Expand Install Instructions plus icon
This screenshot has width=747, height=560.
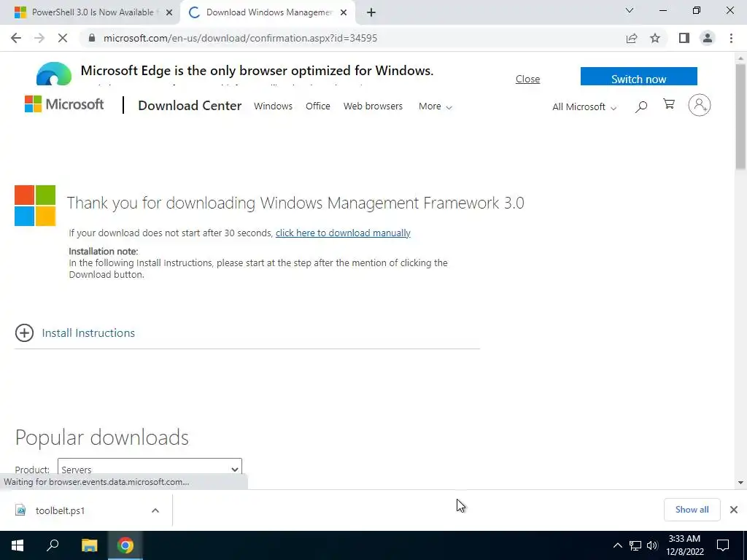pos(24,332)
